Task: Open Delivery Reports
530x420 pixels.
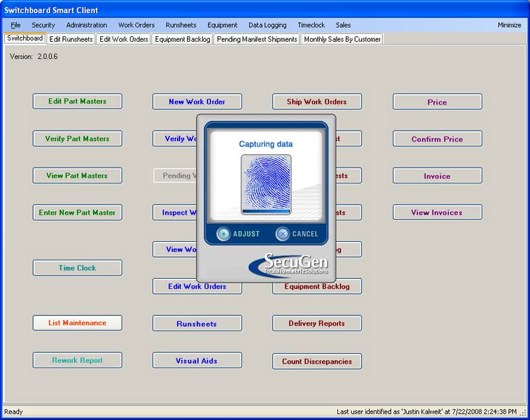Action: [317, 323]
